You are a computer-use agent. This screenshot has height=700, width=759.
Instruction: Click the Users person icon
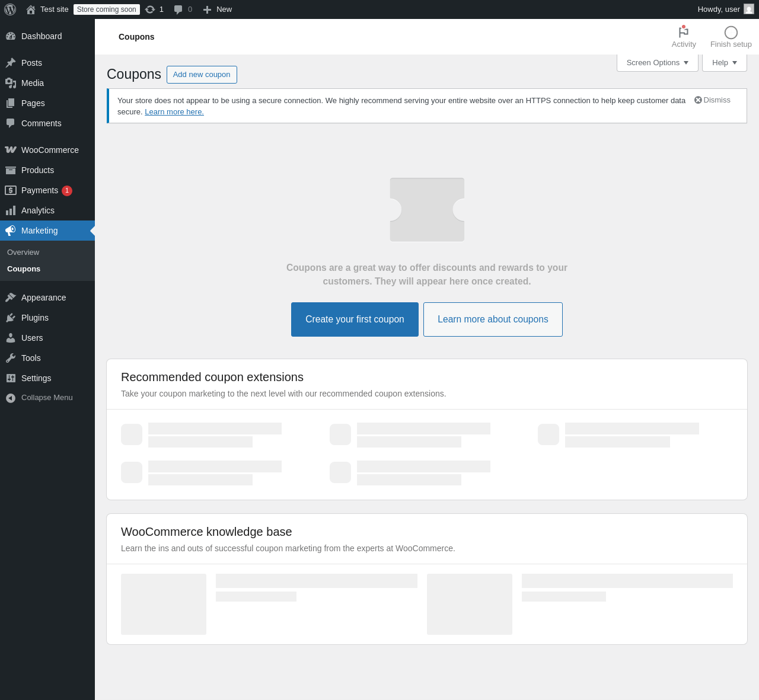coord(11,338)
